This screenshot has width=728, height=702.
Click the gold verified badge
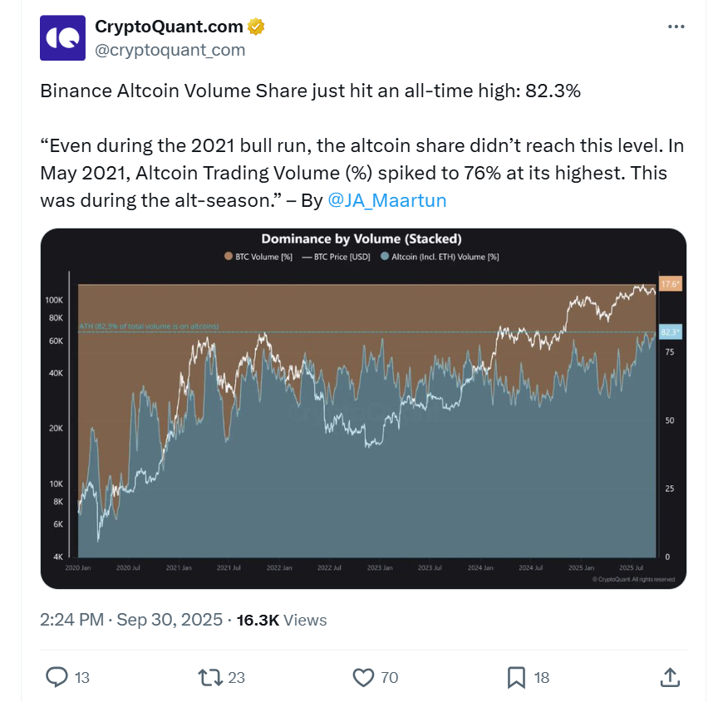click(x=256, y=27)
